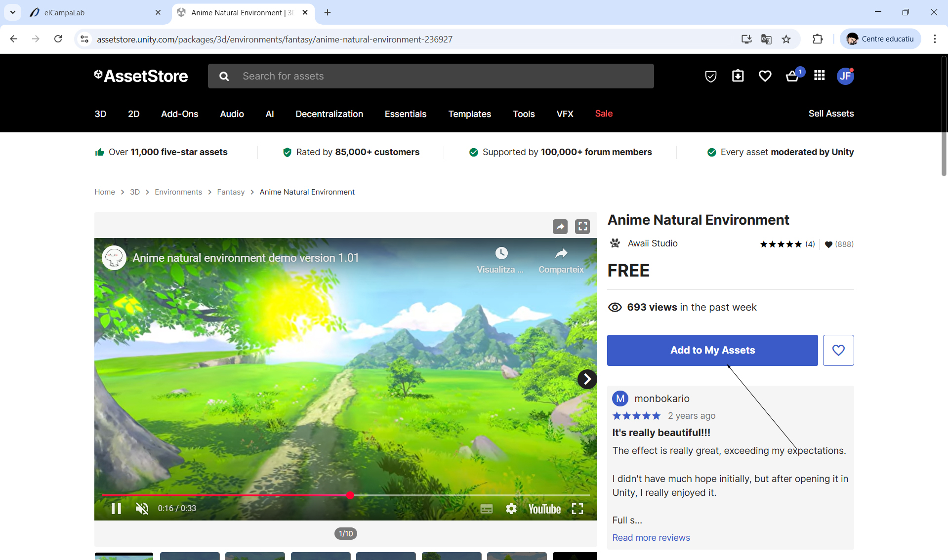
Task: Click the share arrow above the media viewer
Action: pyautogui.click(x=560, y=227)
